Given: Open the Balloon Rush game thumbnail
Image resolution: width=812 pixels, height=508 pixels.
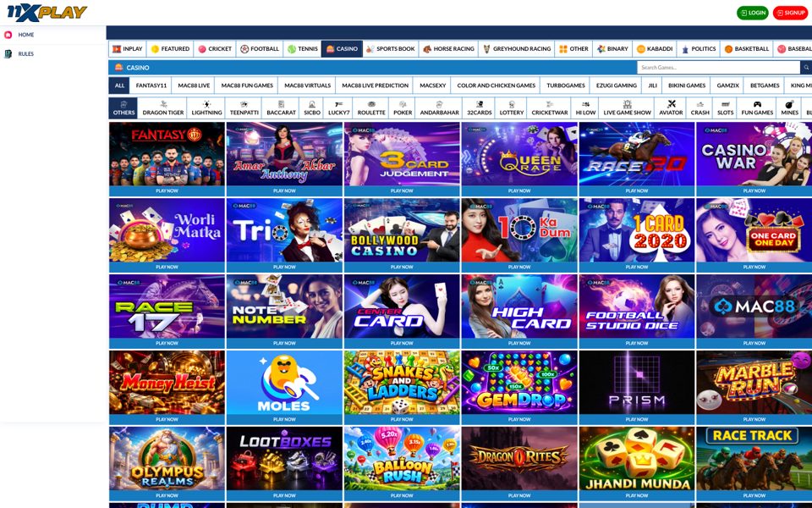Looking at the screenshot, I should (402, 459).
